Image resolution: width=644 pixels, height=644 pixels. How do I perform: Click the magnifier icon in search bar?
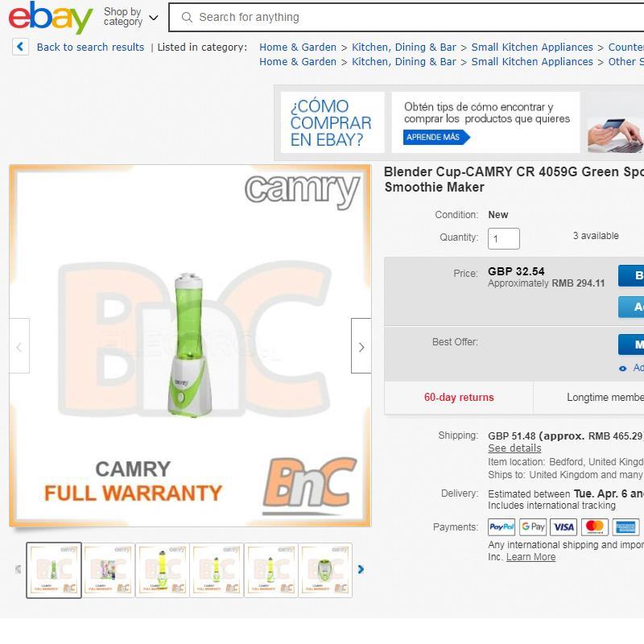click(x=187, y=17)
